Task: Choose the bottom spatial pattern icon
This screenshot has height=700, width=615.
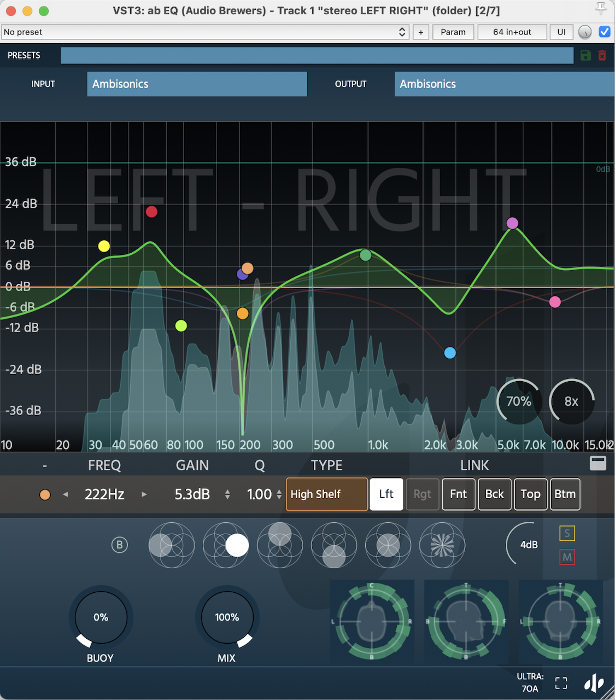Action: [334, 545]
